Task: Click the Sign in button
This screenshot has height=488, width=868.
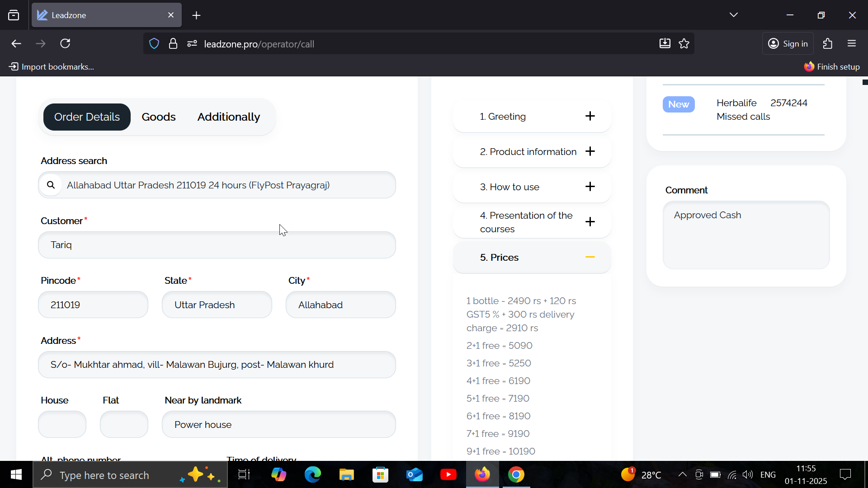Action: coord(788,44)
